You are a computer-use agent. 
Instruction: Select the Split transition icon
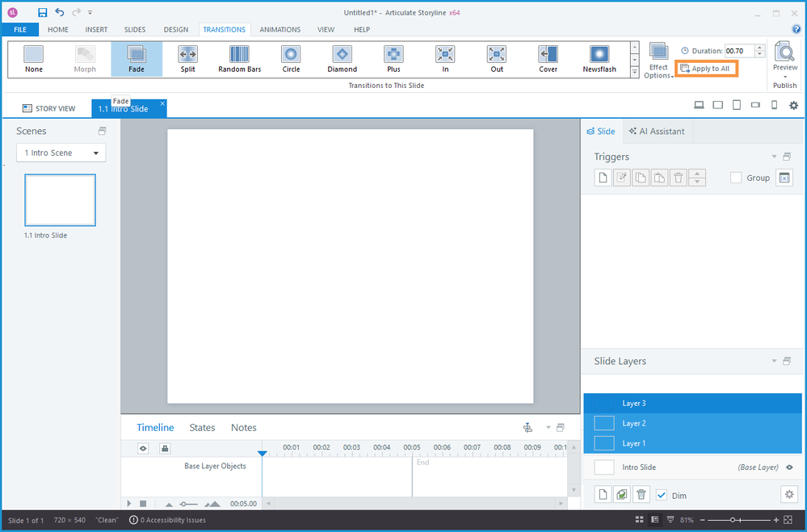(187, 55)
